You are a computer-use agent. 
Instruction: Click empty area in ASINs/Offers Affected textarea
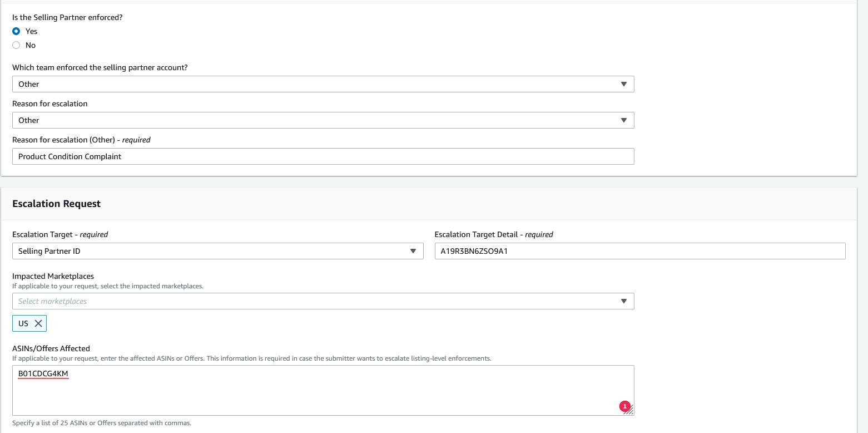[323, 395]
